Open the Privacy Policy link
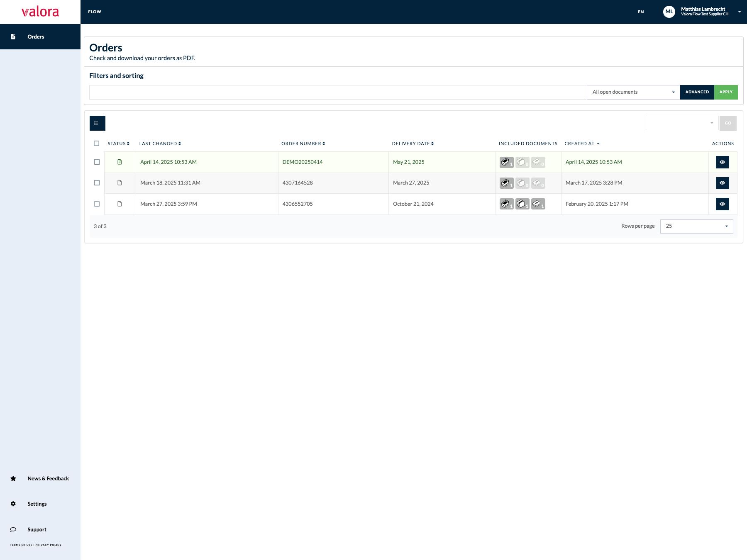This screenshot has width=747, height=560. 48,545
